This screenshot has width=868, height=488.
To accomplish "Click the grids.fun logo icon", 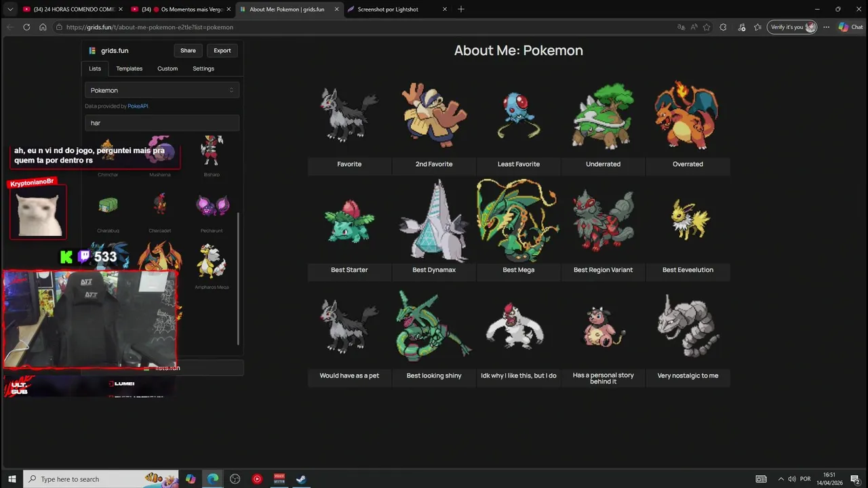I will pos(92,51).
